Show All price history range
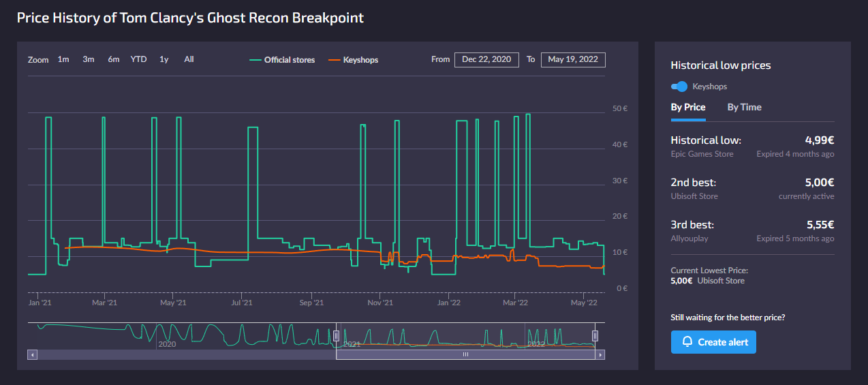 189,59
